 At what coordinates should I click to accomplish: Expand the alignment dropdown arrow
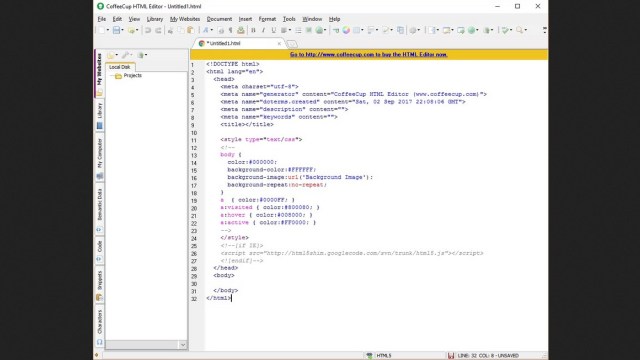coord(290,30)
